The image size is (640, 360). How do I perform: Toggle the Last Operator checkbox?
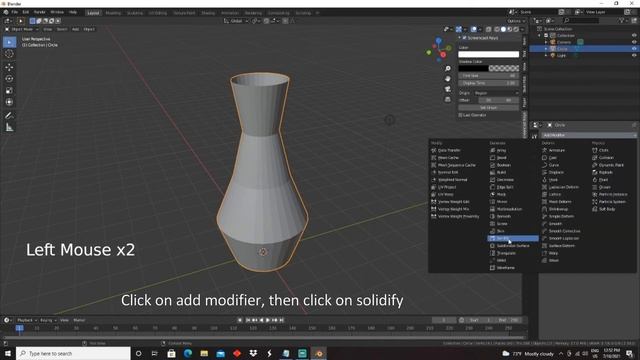point(460,115)
